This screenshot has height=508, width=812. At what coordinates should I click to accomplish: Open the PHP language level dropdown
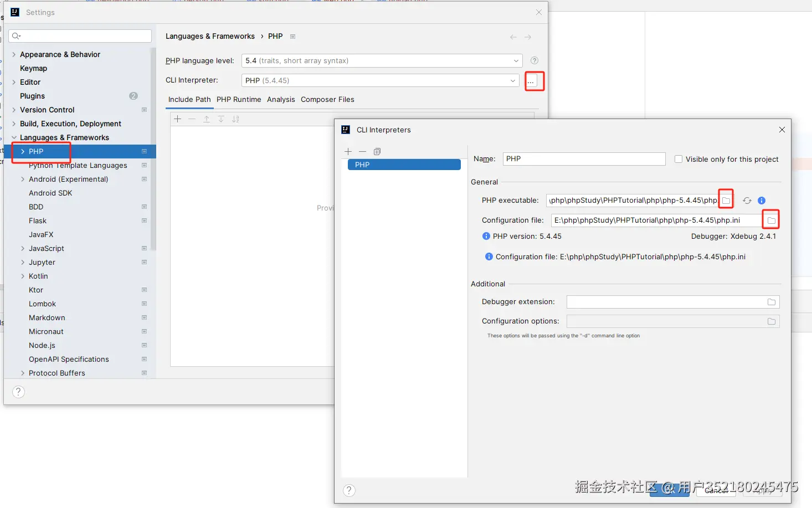pyautogui.click(x=382, y=60)
